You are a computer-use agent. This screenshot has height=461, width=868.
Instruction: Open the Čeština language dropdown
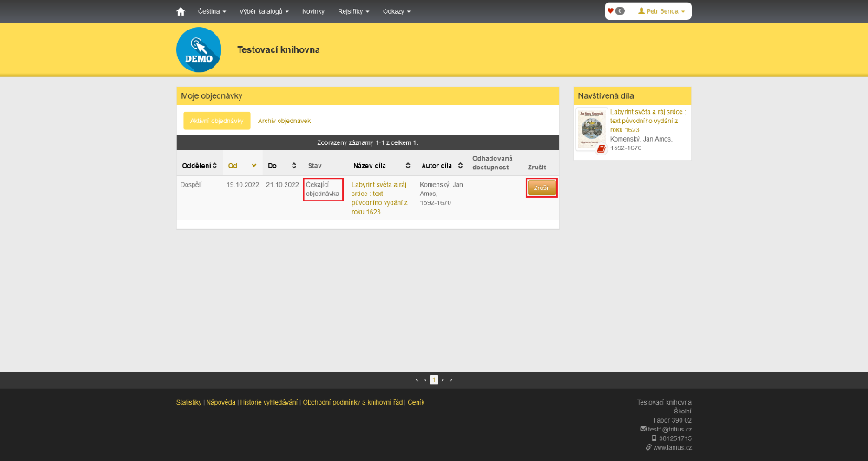click(x=209, y=11)
